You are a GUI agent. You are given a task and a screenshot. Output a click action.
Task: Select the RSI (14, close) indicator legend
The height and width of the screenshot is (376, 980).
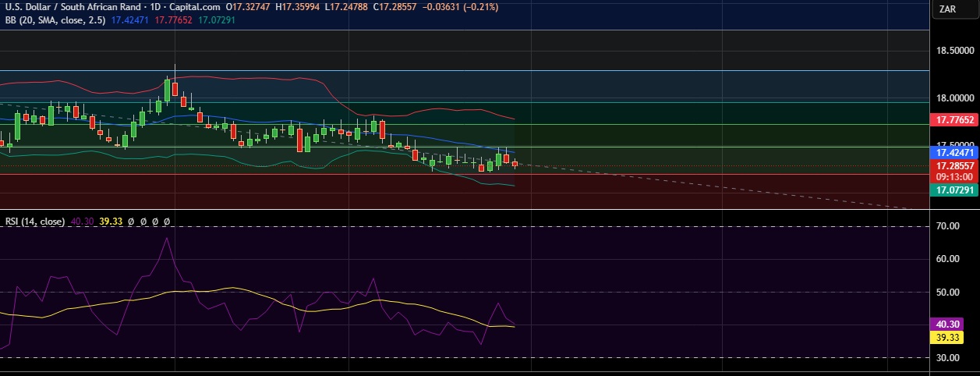pyautogui.click(x=35, y=222)
